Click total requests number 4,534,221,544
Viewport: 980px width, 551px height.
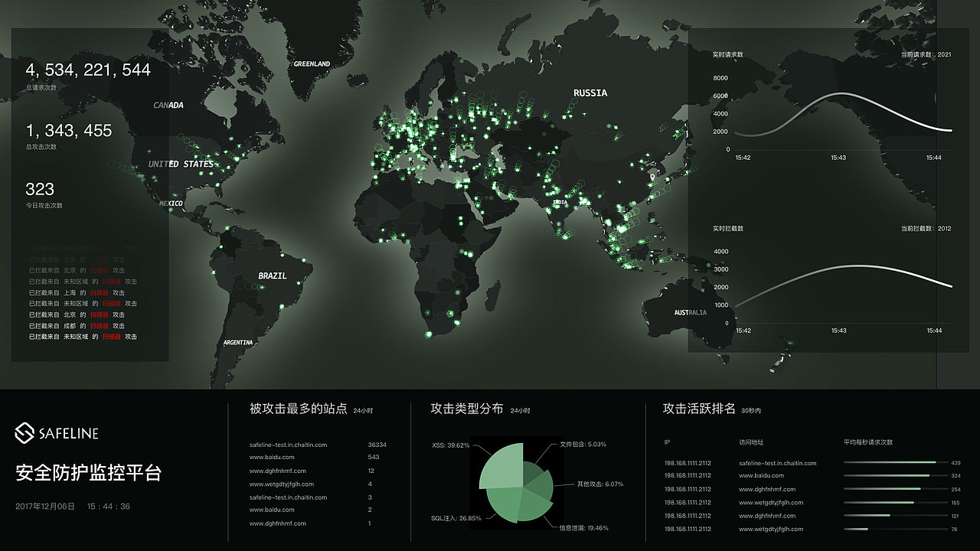coord(88,70)
